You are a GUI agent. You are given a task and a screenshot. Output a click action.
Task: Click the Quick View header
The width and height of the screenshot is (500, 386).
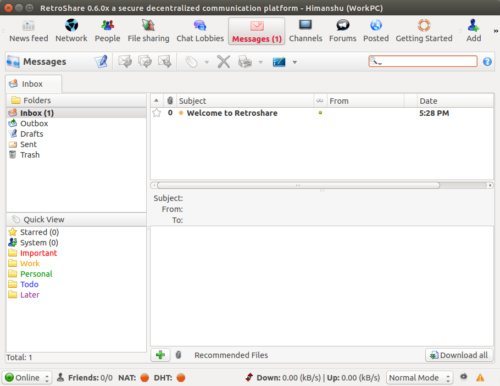[x=76, y=219]
